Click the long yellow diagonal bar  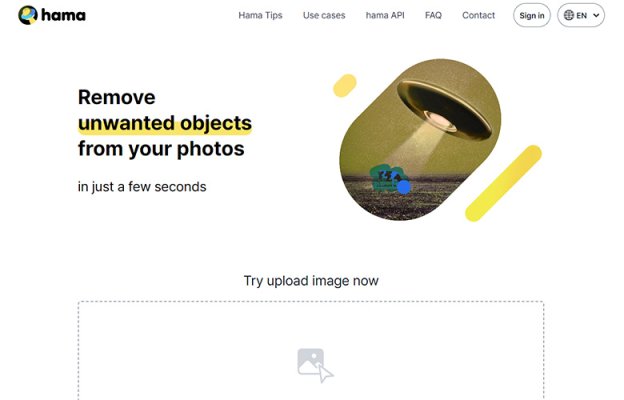point(503,183)
